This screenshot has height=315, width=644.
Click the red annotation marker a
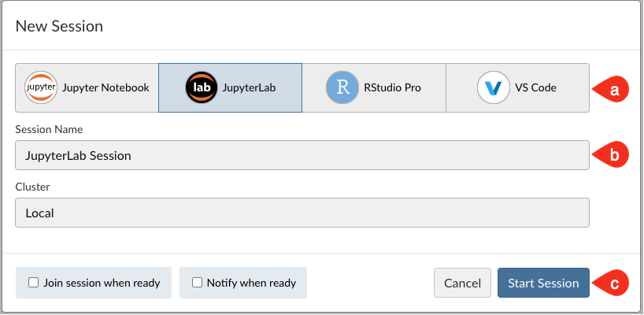coord(611,90)
